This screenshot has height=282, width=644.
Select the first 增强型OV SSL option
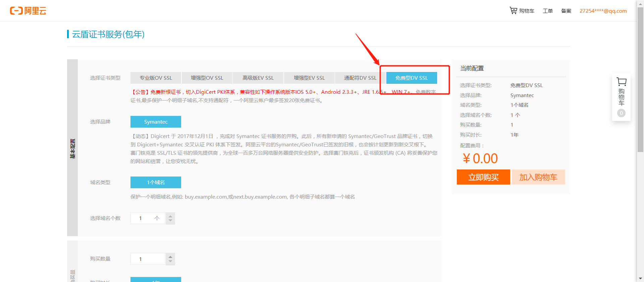[207, 78]
